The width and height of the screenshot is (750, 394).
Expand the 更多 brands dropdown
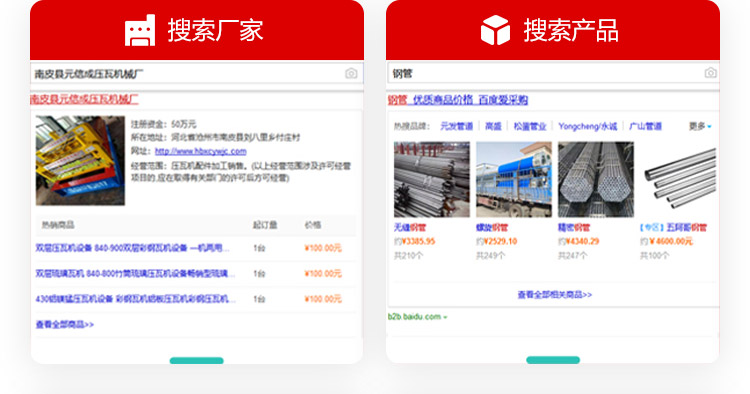700,126
